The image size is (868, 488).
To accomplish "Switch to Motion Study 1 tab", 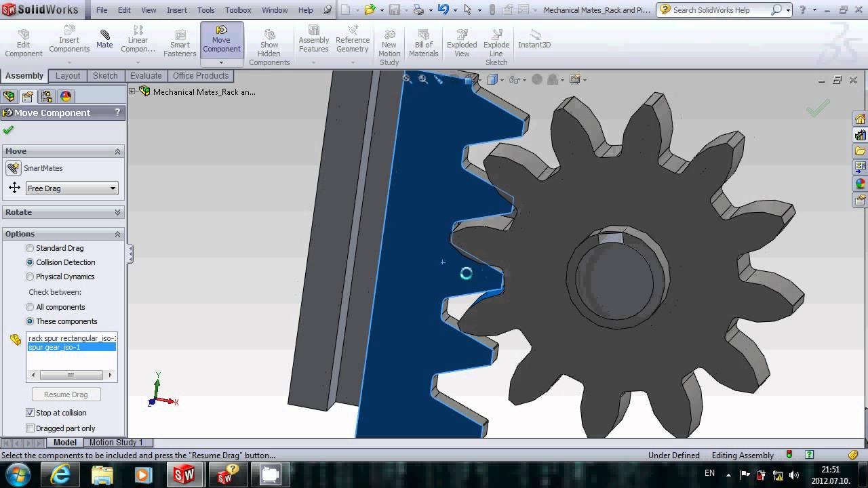I will 116,443.
